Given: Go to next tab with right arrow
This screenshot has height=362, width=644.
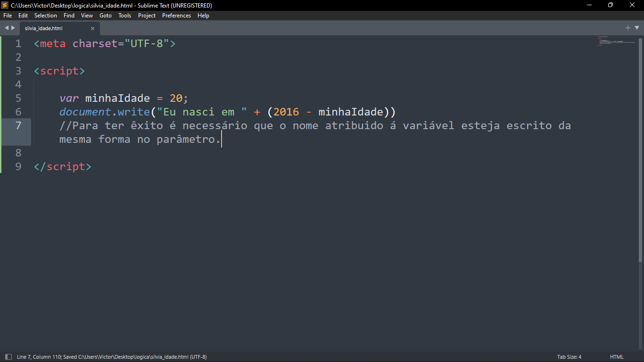Looking at the screenshot, I should [13, 28].
